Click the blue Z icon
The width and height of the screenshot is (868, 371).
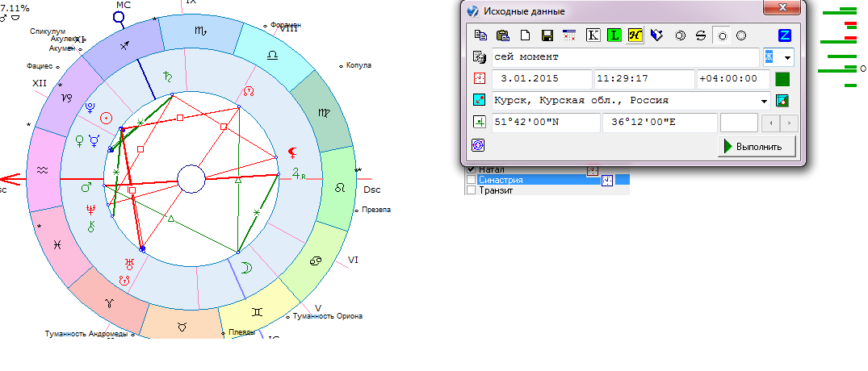[x=784, y=35]
